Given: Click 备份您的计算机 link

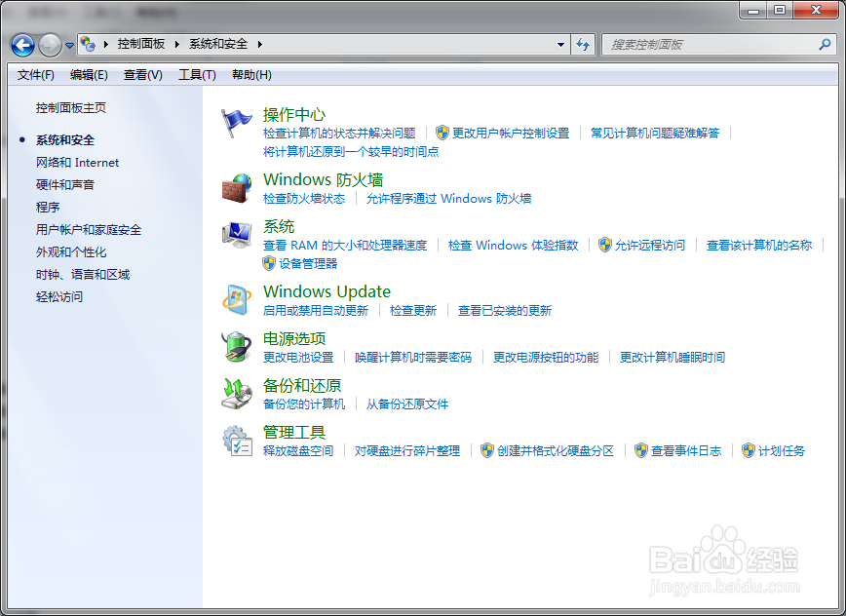Looking at the screenshot, I should point(304,404).
